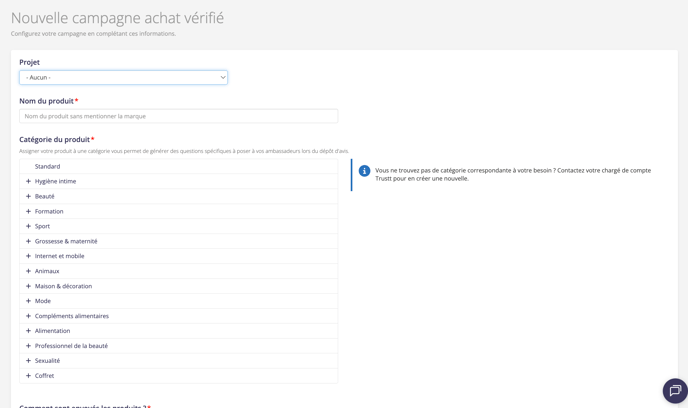Select the Coffret category label
Viewport: 688px width, 408px height.
pos(44,376)
